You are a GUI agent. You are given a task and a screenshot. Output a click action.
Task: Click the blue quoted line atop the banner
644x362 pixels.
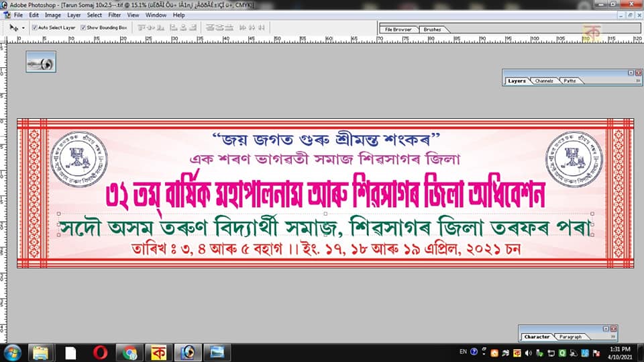tap(326, 140)
